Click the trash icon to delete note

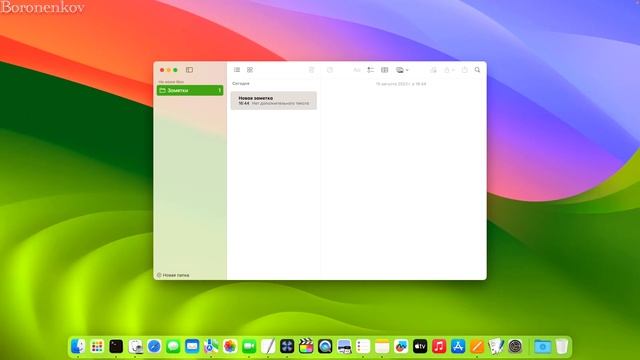(311, 70)
